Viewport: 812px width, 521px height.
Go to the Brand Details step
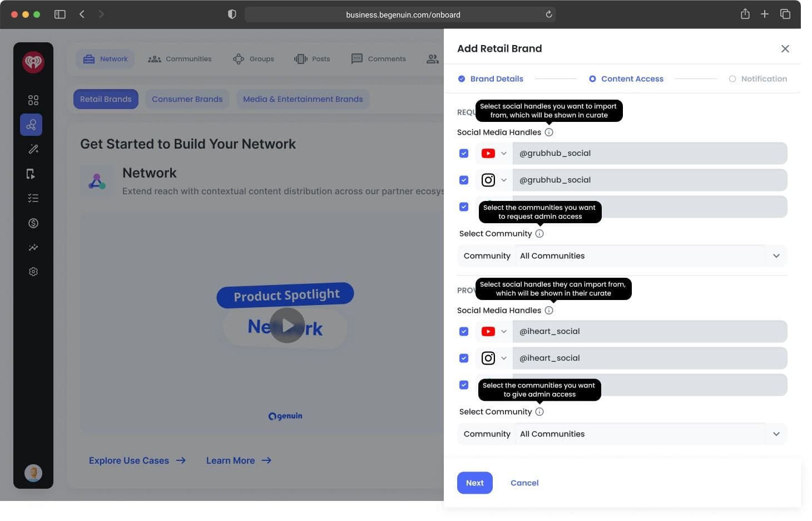click(491, 79)
